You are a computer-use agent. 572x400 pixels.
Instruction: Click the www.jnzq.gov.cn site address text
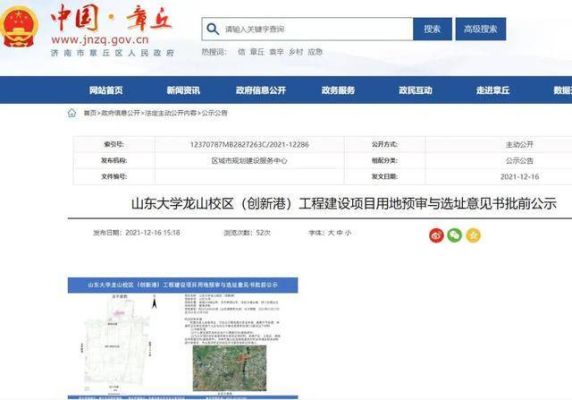[x=100, y=39]
